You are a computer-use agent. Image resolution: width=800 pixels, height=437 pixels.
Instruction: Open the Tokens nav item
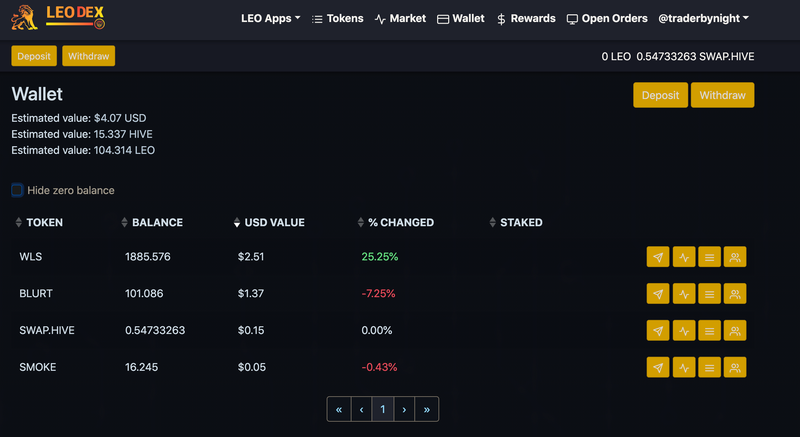point(338,18)
